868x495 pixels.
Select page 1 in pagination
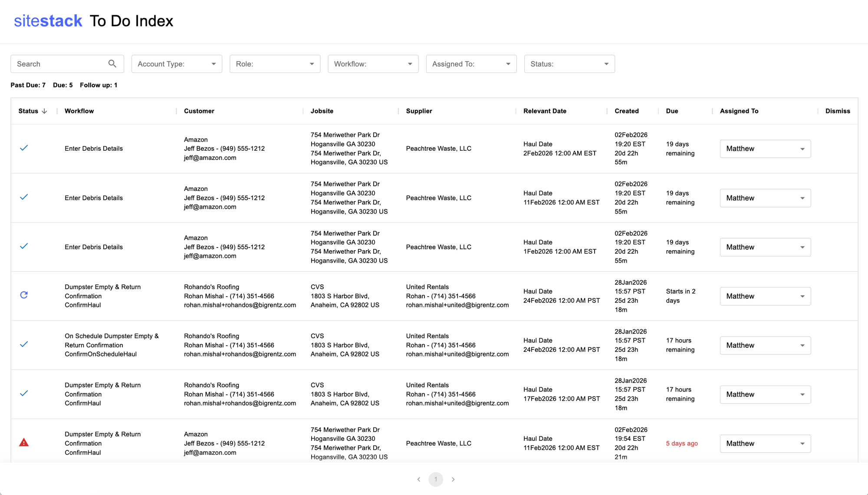(436, 479)
